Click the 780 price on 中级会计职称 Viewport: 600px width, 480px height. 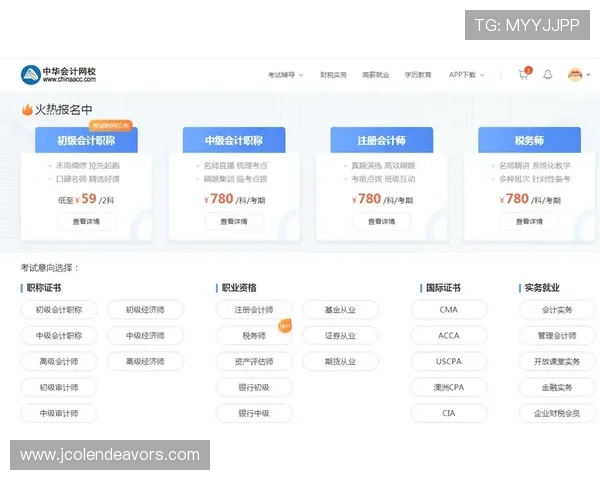(x=222, y=199)
